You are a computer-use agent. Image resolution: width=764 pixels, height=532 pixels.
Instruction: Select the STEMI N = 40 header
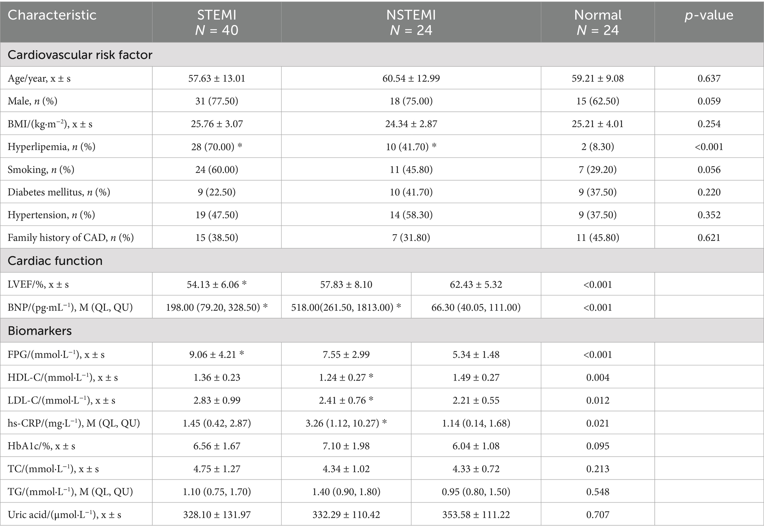click(216, 22)
